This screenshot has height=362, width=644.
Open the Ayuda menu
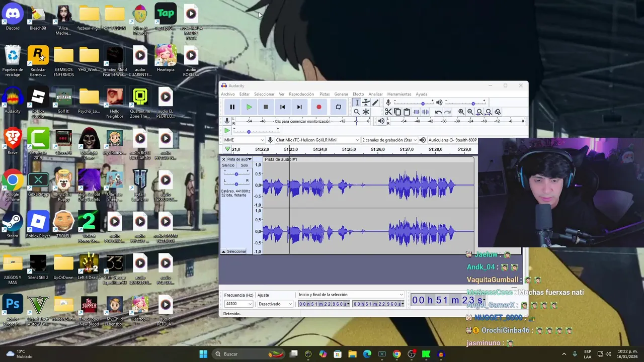[422, 94]
